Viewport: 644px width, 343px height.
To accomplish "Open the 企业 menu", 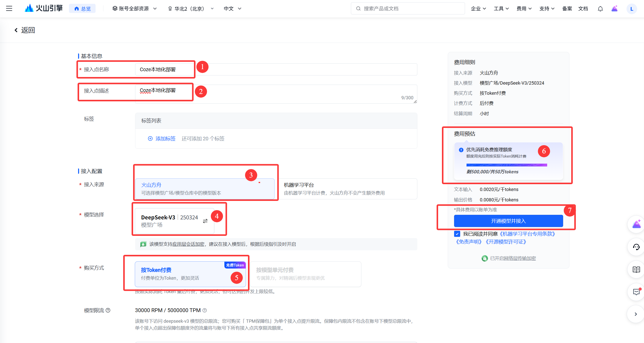I will click(x=478, y=9).
